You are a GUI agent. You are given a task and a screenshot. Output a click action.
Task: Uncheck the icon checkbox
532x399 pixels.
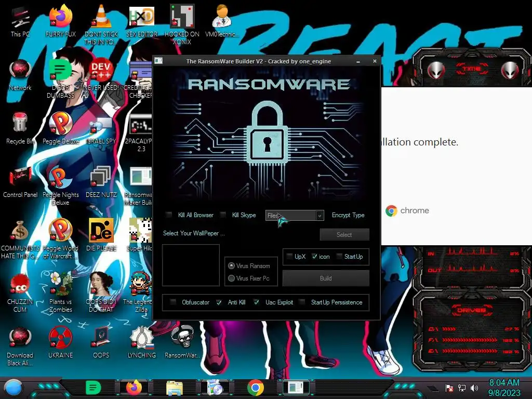click(x=314, y=257)
